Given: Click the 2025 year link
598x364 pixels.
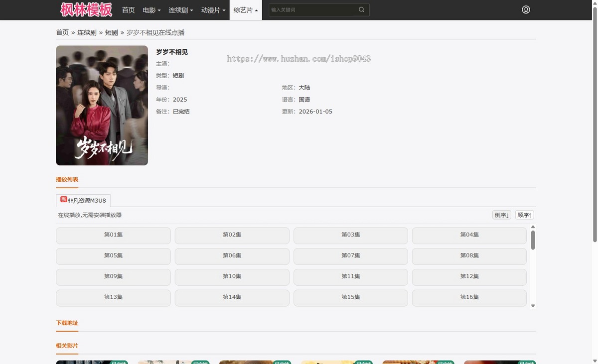Looking at the screenshot, I should tap(180, 100).
